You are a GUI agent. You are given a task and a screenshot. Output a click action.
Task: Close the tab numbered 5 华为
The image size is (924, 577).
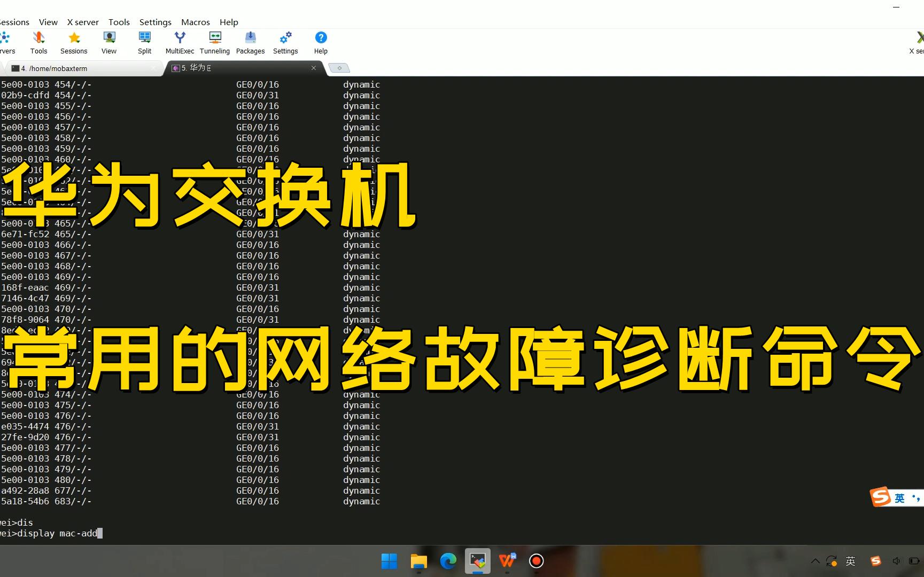(x=314, y=68)
